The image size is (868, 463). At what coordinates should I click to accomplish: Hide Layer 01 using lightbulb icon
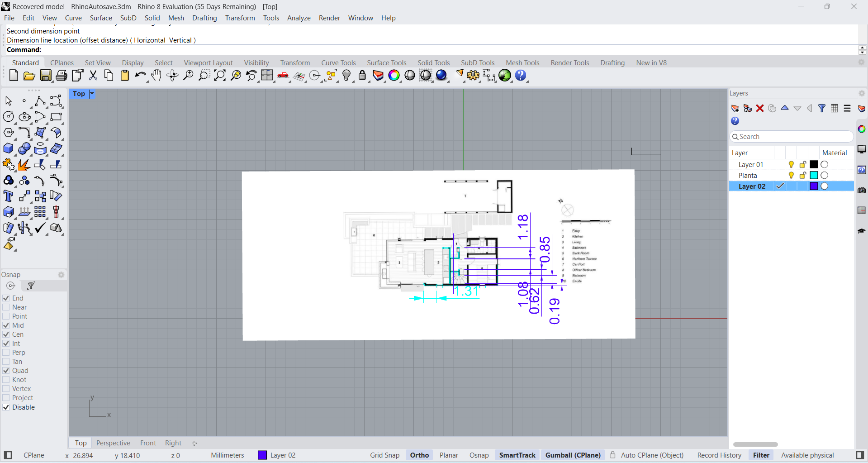[791, 165]
